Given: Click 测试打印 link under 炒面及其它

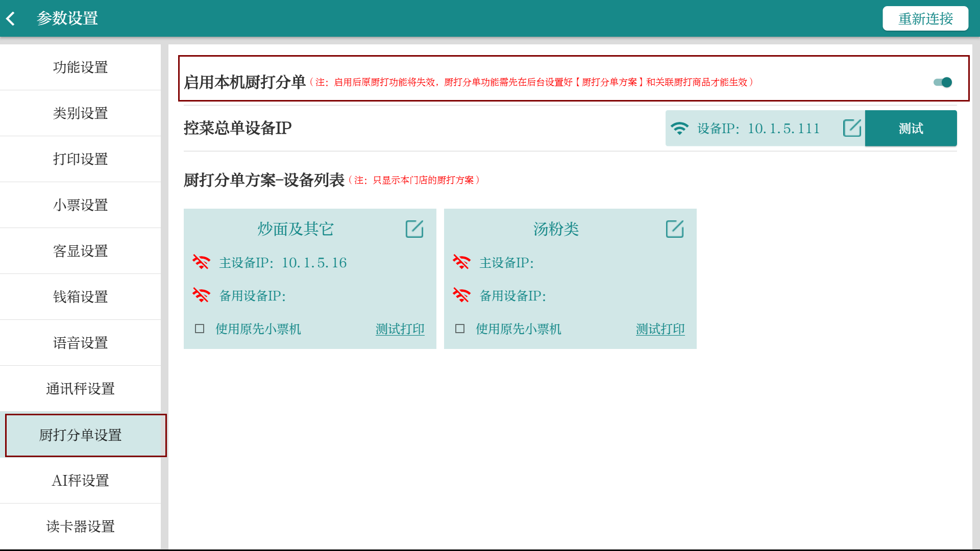Looking at the screenshot, I should (400, 329).
